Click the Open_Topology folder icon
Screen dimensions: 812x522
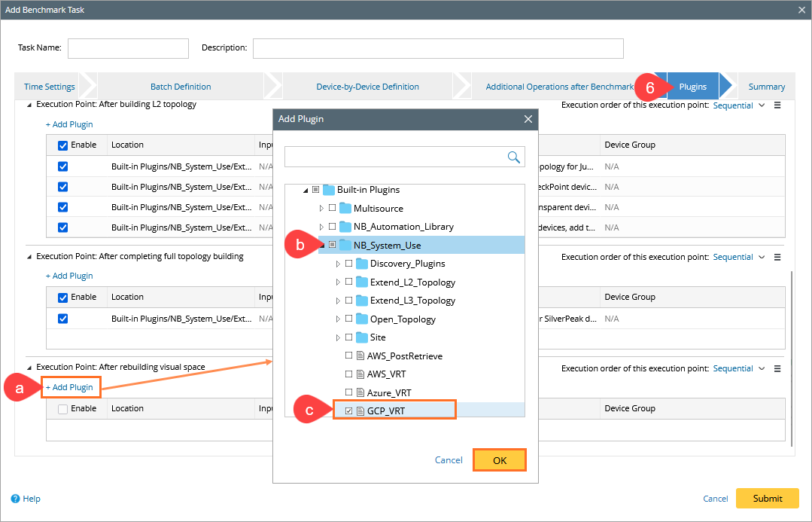coord(362,319)
